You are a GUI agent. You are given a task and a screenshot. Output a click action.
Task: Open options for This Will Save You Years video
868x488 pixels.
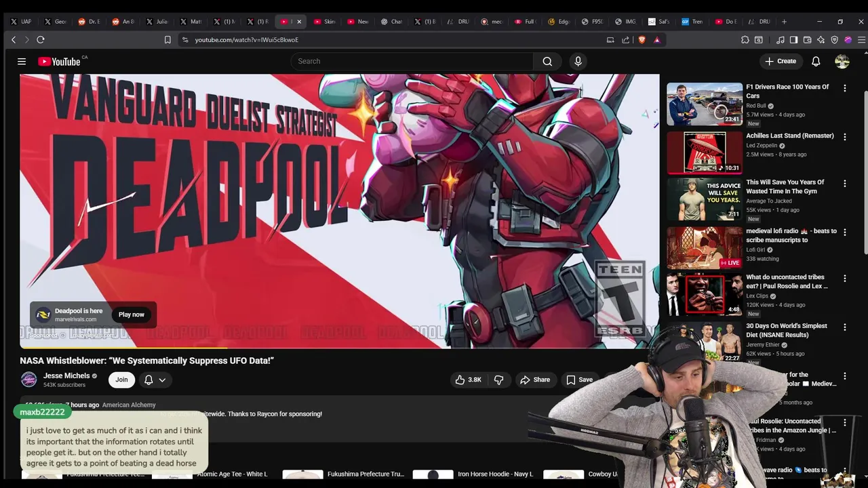pyautogui.click(x=844, y=184)
